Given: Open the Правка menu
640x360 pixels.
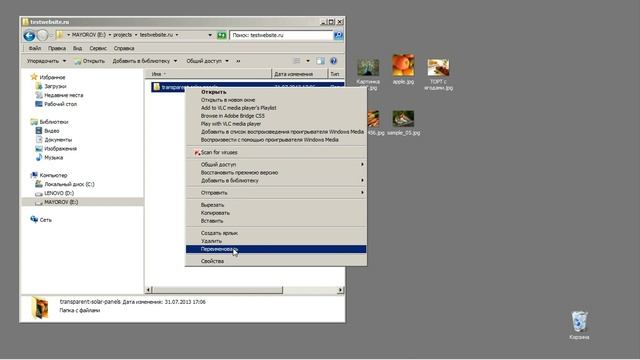Looking at the screenshot, I should pyautogui.click(x=57, y=48).
